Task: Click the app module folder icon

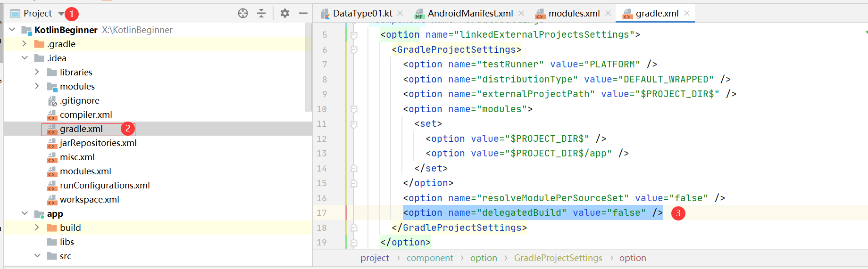Action: pos(39,214)
